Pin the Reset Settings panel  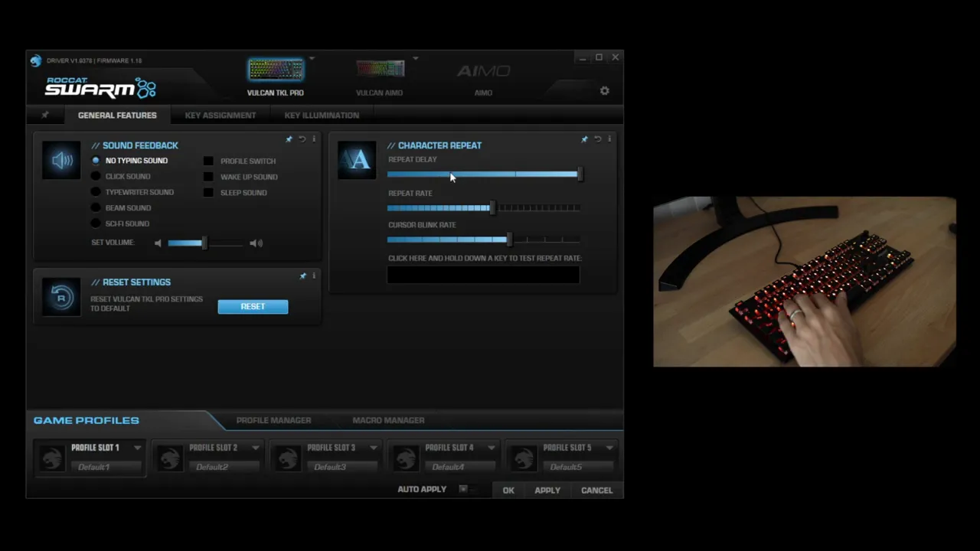click(x=302, y=275)
